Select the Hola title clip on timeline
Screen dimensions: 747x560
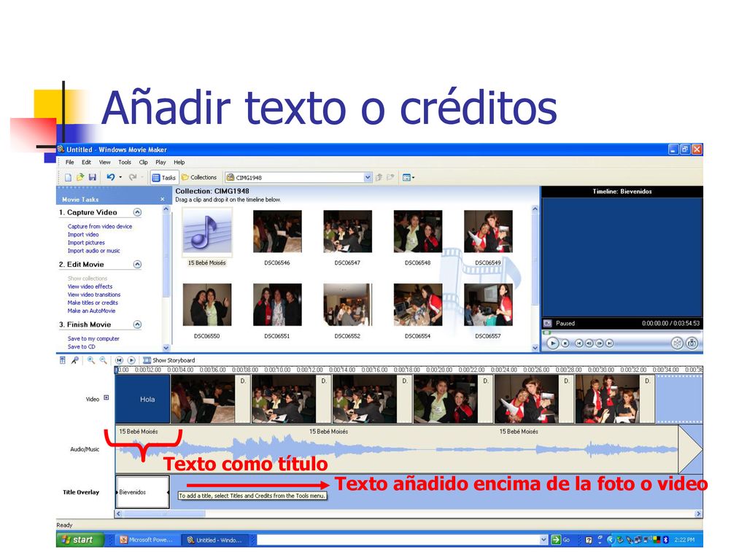click(x=142, y=399)
